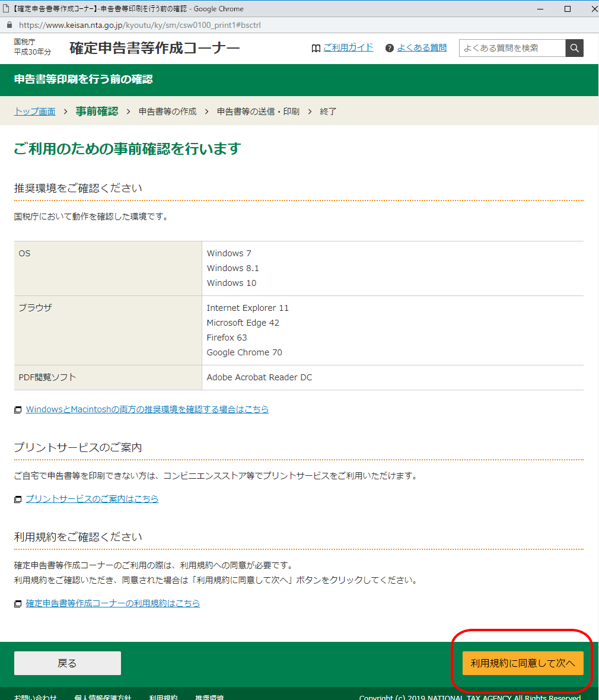Minimize the Chrome window

tap(540, 8)
